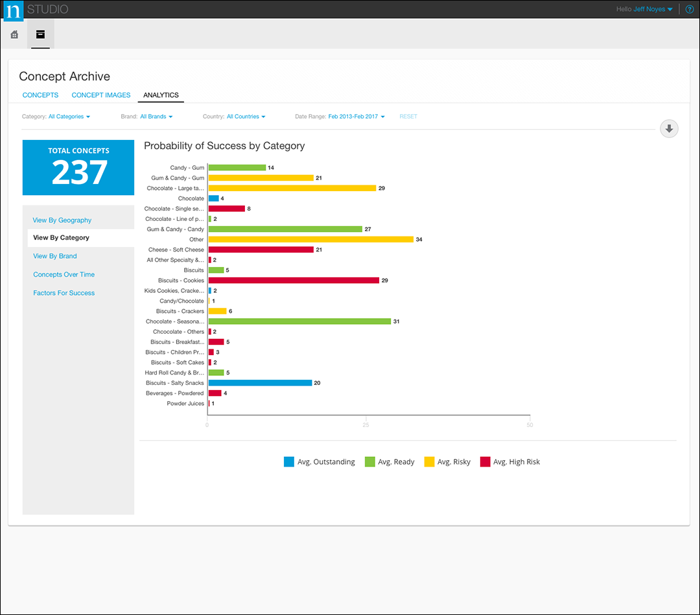Screen dimensions: 700x615
Task: Open the All Categories filter dropdown
Action: tap(69, 117)
